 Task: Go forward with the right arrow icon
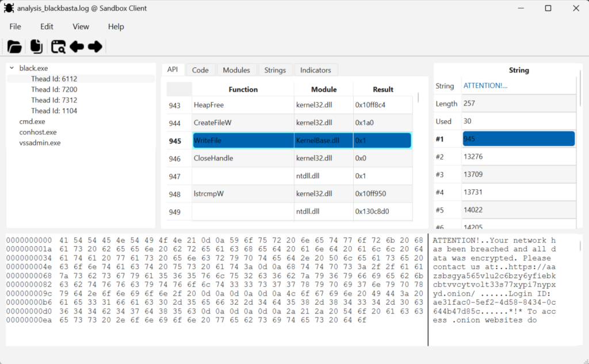point(95,47)
